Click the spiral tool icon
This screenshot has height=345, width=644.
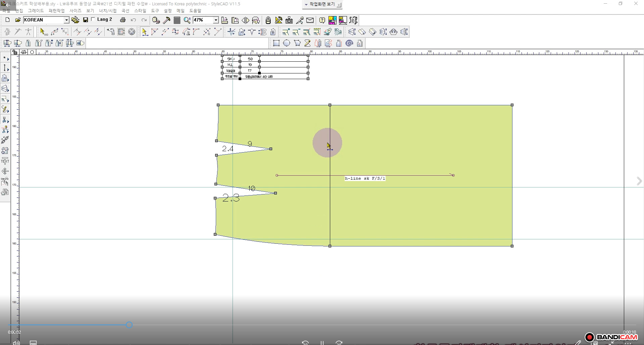pos(349,43)
